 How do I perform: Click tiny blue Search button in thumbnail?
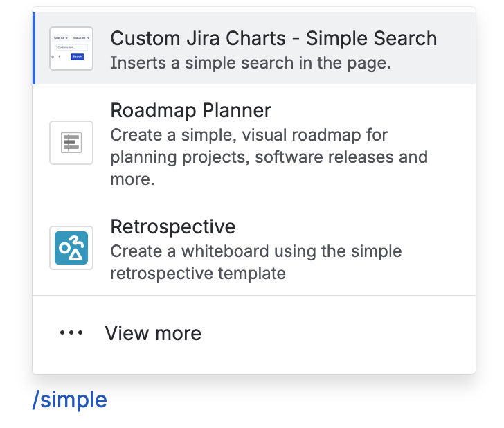click(x=77, y=57)
